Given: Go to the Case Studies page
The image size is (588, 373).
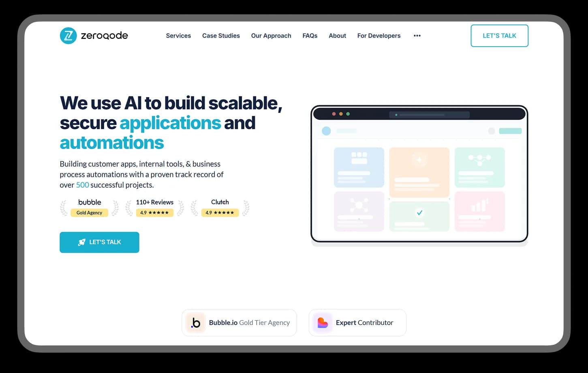Looking at the screenshot, I should 221,36.
